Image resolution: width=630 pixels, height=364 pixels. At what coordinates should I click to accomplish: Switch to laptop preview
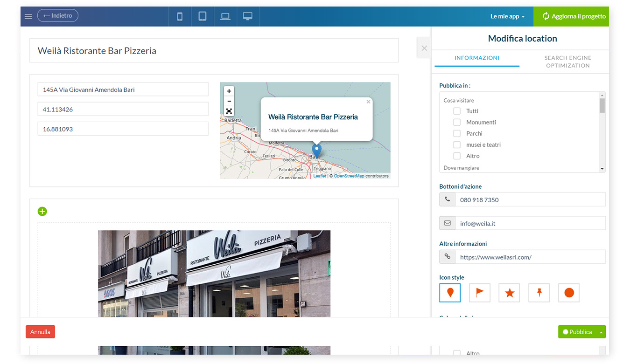coord(225,16)
